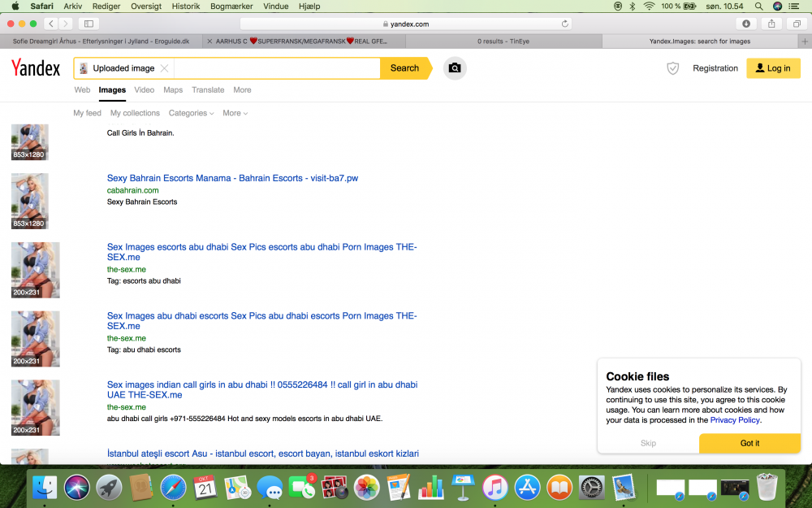The image size is (812, 508).
Task: Select the Yandex.Images: search for images tab
Action: 700,41
